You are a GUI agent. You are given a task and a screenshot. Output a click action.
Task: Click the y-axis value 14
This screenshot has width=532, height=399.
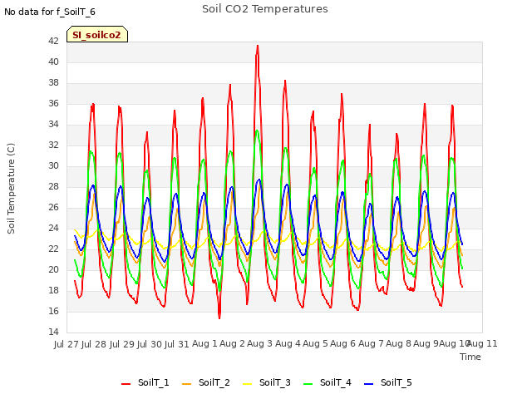53,332
